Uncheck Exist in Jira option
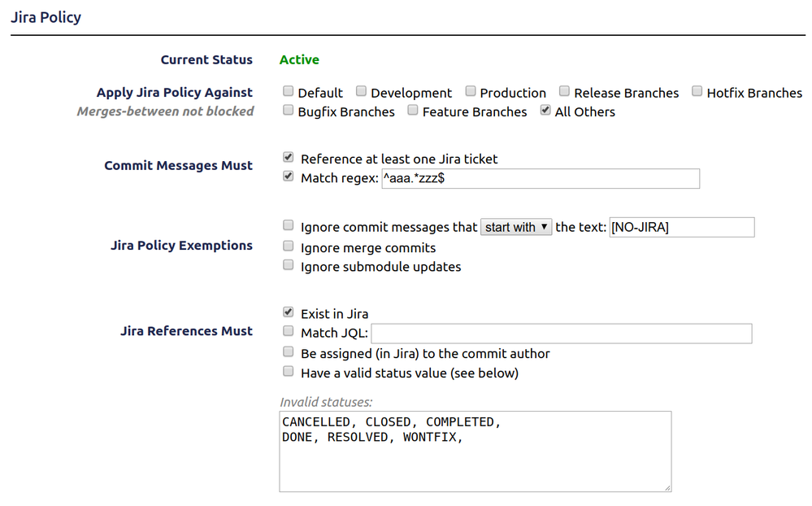 289,312
